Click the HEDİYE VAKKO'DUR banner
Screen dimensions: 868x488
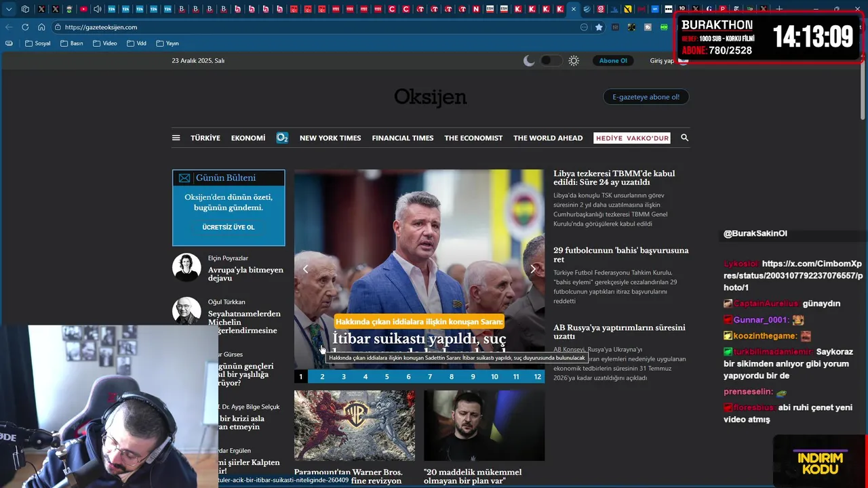pos(632,138)
